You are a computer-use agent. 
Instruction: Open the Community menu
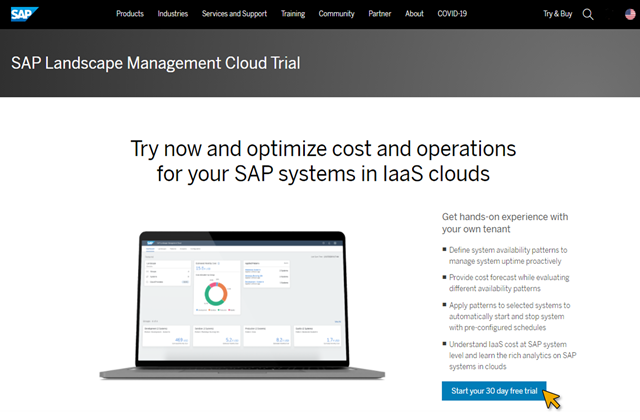click(336, 14)
